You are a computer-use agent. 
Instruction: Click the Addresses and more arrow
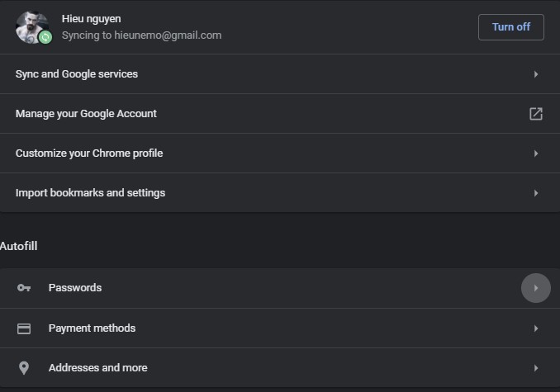point(535,368)
